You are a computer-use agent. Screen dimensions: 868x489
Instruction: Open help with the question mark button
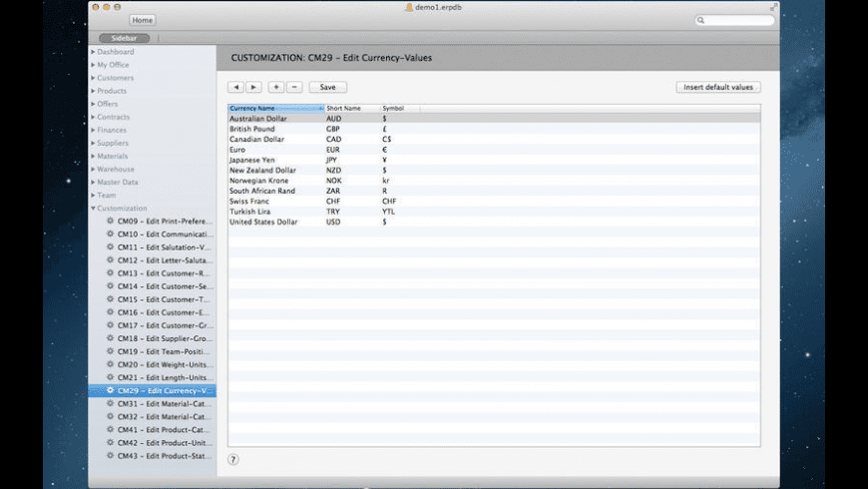233,460
